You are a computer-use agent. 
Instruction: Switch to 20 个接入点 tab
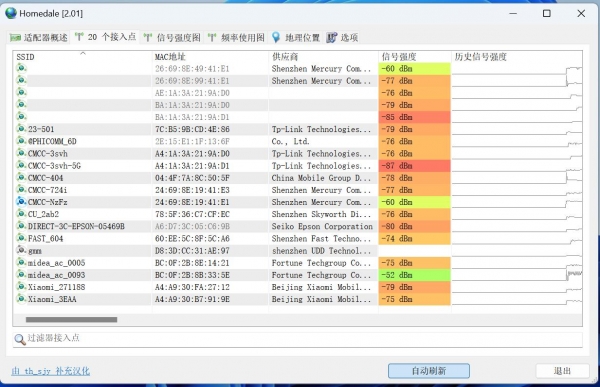pos(105,37)
